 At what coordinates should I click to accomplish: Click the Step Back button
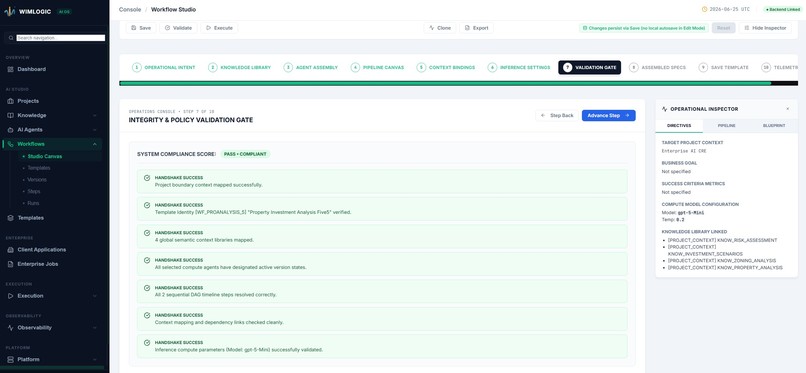click(557, 116)
